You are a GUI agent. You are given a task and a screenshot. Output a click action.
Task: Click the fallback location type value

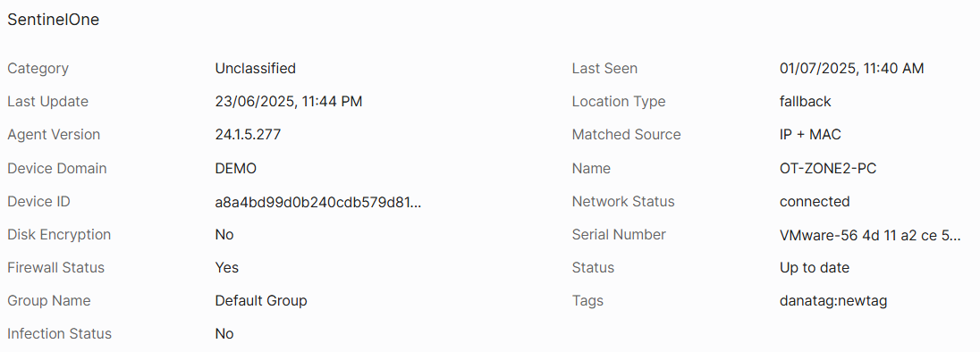[x=805, y=102]
